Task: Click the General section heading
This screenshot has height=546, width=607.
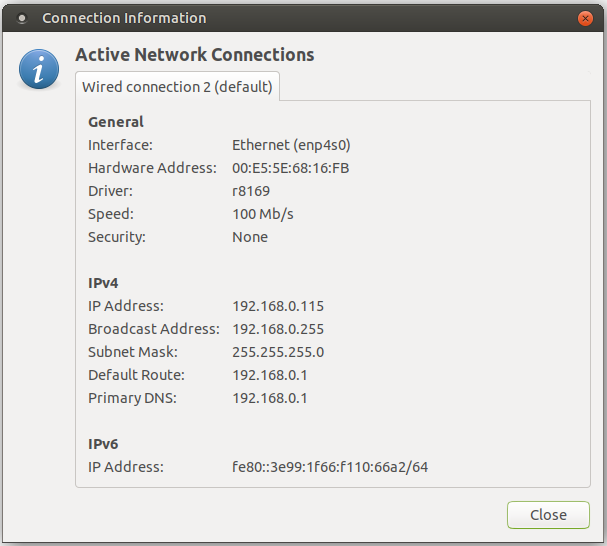Action: click(x=116, y=122)
